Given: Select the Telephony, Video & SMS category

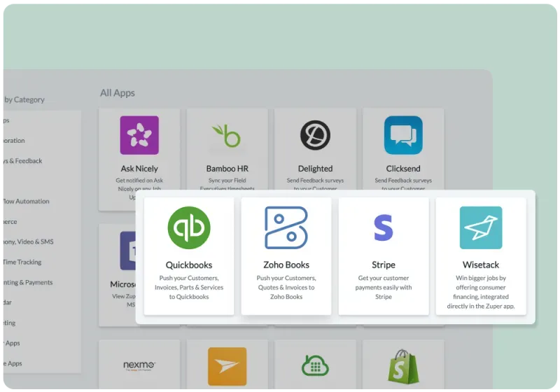Looking at the screenshot, I should click(28, 241).
